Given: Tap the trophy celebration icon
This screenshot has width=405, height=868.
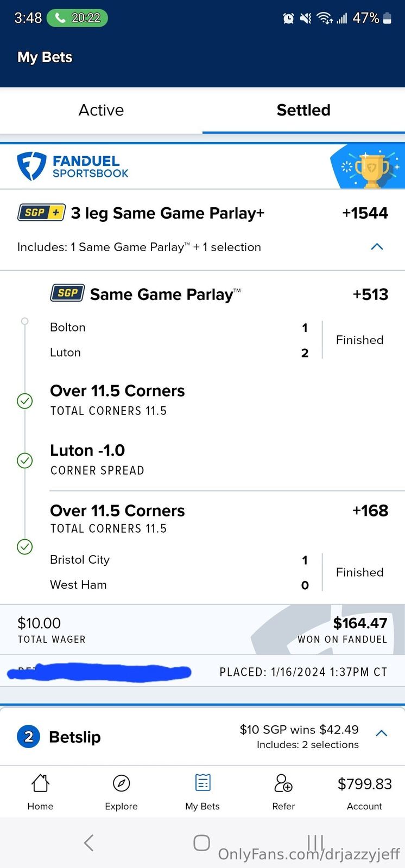Looking at the screenshot, I should [371, 167].
